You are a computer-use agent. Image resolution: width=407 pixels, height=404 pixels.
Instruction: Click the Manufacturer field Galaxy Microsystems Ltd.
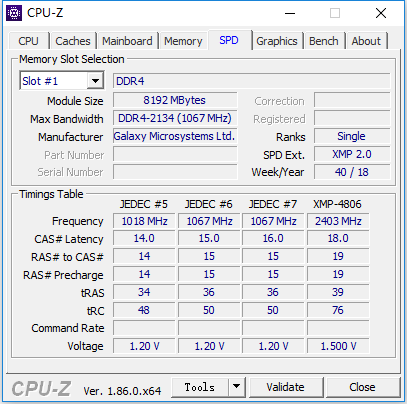click(175, 136)
